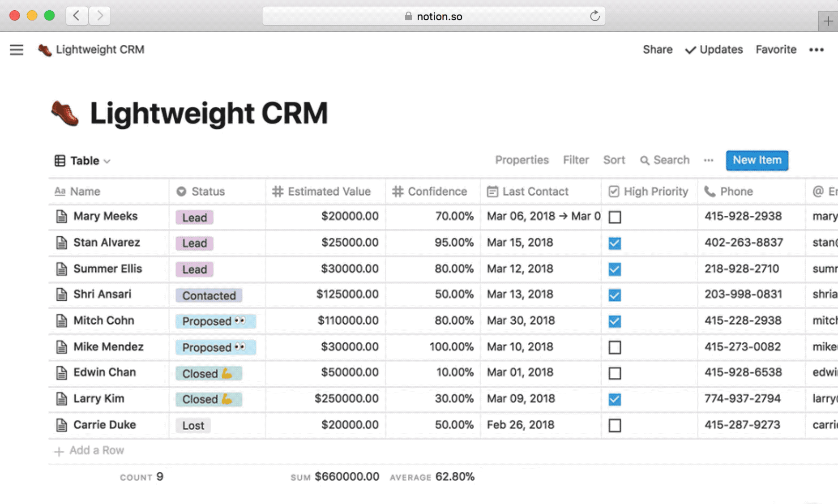
Task: Click the Contacted status tag for Shri Ansari
Action: point(209,295)
